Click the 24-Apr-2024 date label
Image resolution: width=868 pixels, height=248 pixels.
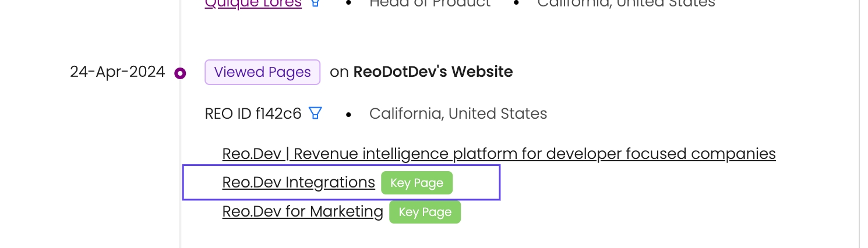click(117, 72)
